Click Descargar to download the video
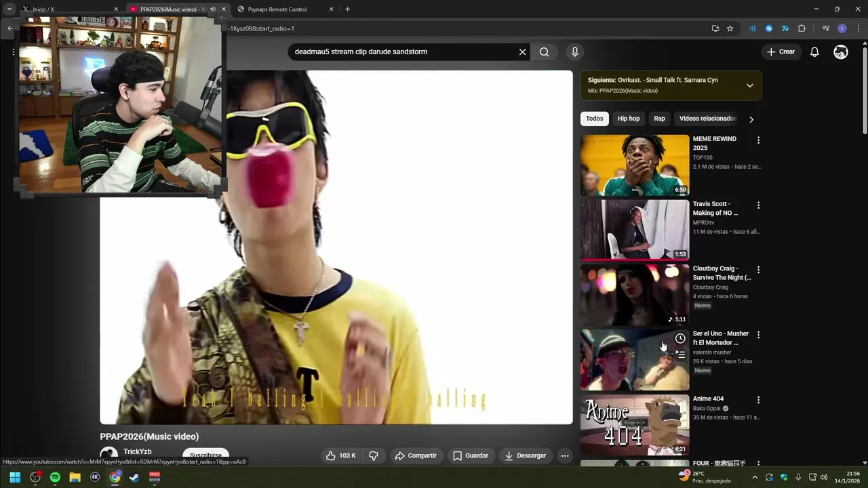The image size is (868, 488). click(x=526, y=455)
